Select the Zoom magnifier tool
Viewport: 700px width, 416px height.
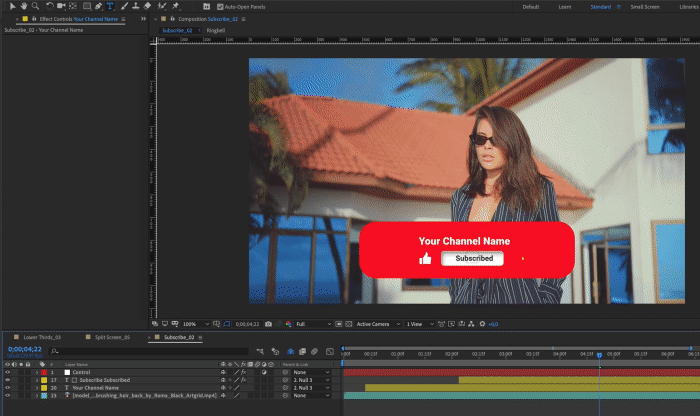coord(35,6)
